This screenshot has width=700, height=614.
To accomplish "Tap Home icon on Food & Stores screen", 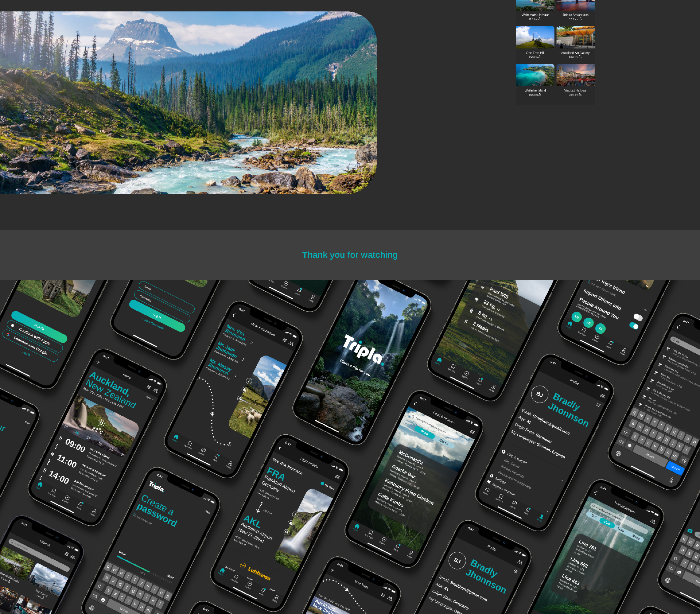I will click(357, 526).
